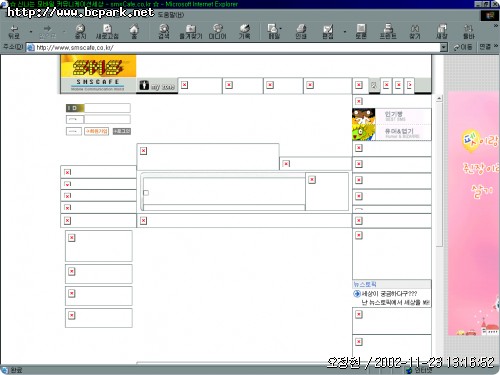
Task: Click the 이동 Go button
Action: coord(463,47)
